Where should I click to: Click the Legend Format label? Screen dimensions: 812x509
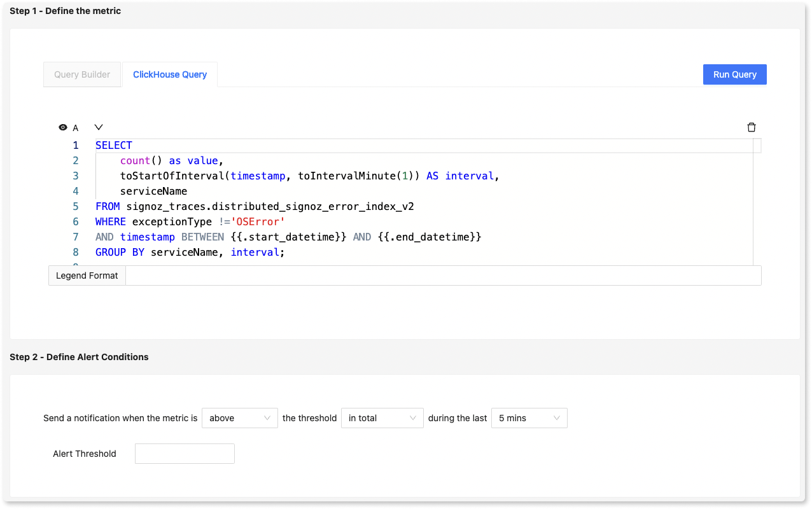click(x=87, y=275)
